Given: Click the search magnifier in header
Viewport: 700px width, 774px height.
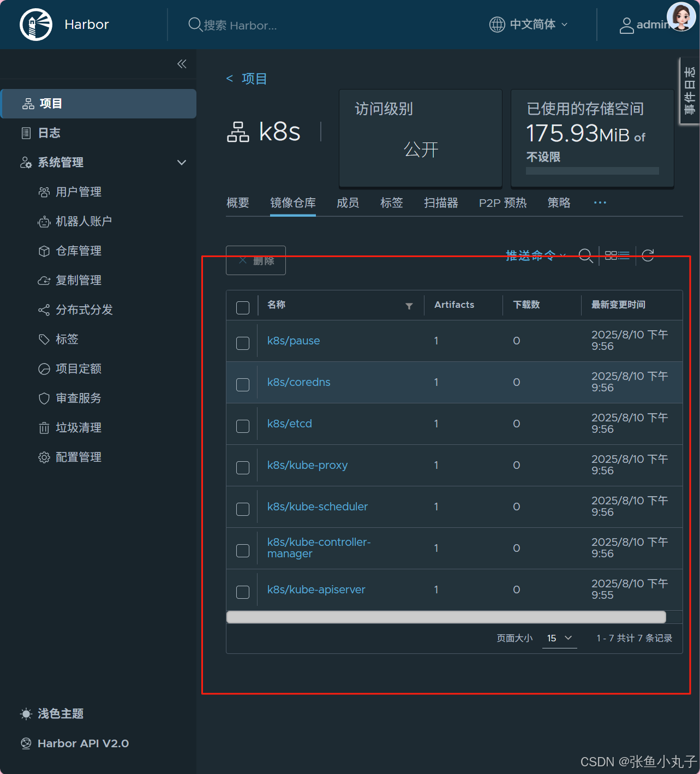Looking at the screenshot, I should (x=195, y=25).
